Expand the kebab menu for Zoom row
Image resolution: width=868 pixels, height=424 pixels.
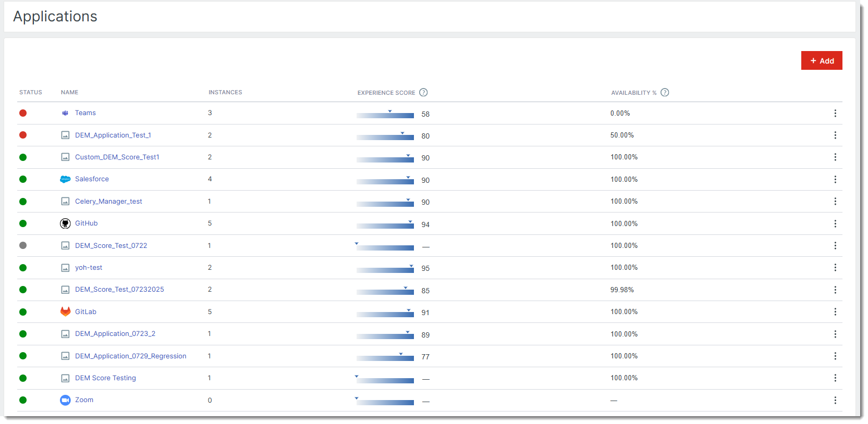pos(835,400)
